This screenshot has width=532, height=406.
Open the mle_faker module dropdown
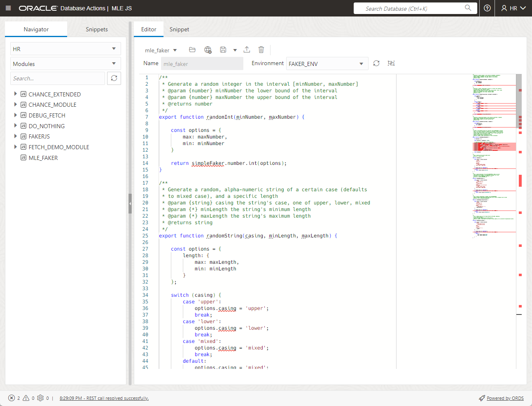pyautogui.click(x=161, y=50)
